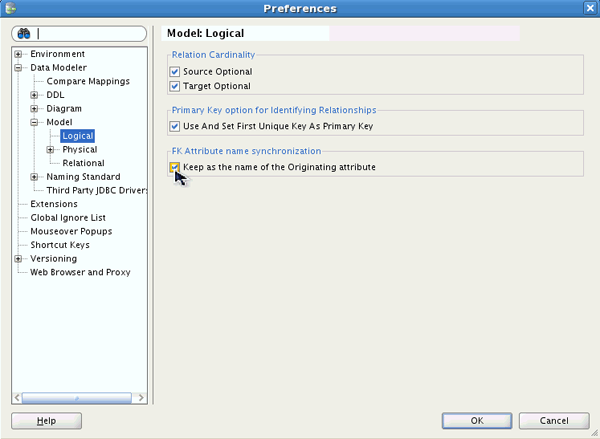This screenshot has width=600, height=439.
Task: Expand the Versioning tree node
Action: [18, 259]
